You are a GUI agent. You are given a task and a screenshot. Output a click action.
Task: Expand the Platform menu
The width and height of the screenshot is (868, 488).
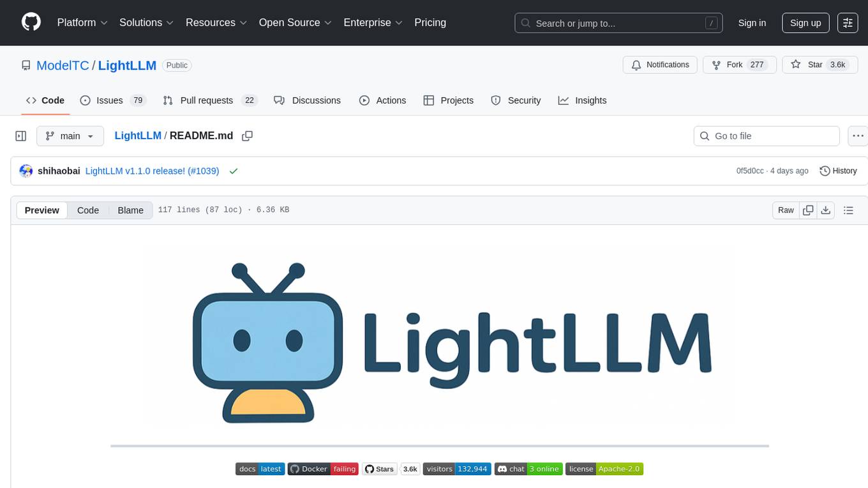82,22
